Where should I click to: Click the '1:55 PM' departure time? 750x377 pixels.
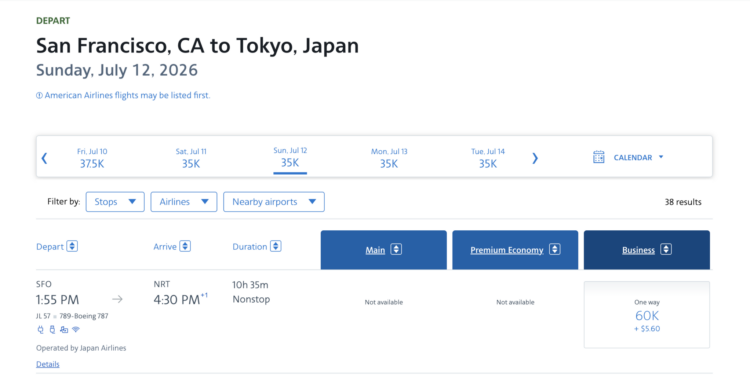(57, 299)
